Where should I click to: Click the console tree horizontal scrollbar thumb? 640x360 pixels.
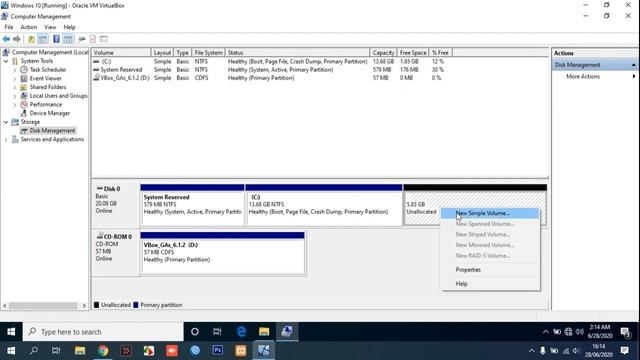pos(43,306)
